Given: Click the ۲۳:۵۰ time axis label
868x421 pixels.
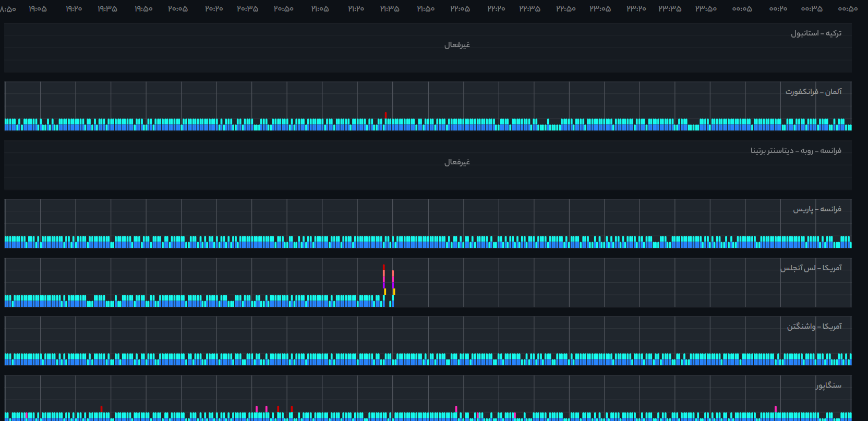Looking at the screenshot, I should [706, 9].
